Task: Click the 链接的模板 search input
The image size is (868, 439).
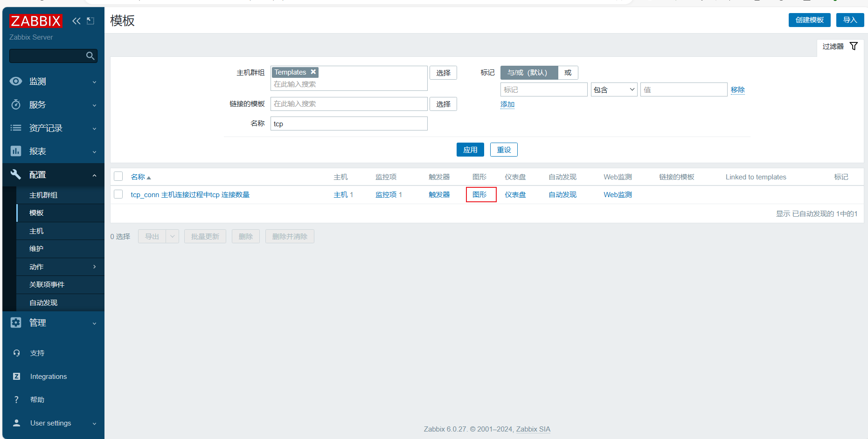Action: pyautogui.click(x=349, y=104)
